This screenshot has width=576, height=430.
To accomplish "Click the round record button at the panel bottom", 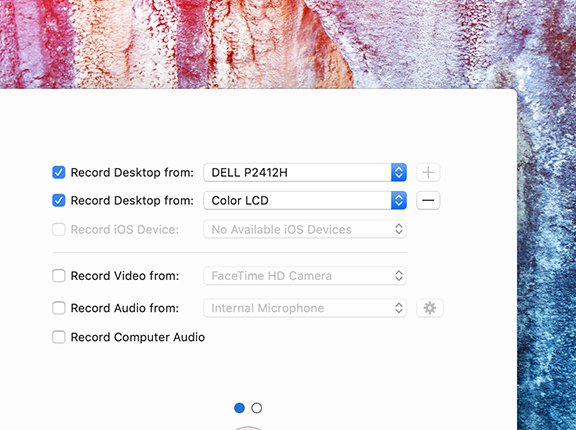I will (248, 428).
